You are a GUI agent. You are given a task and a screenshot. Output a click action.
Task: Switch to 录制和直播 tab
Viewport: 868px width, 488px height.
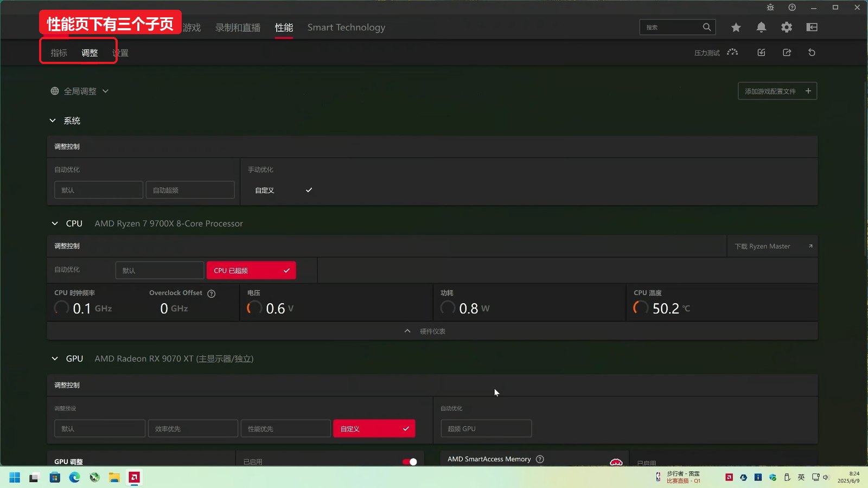[x=238, y=28]
